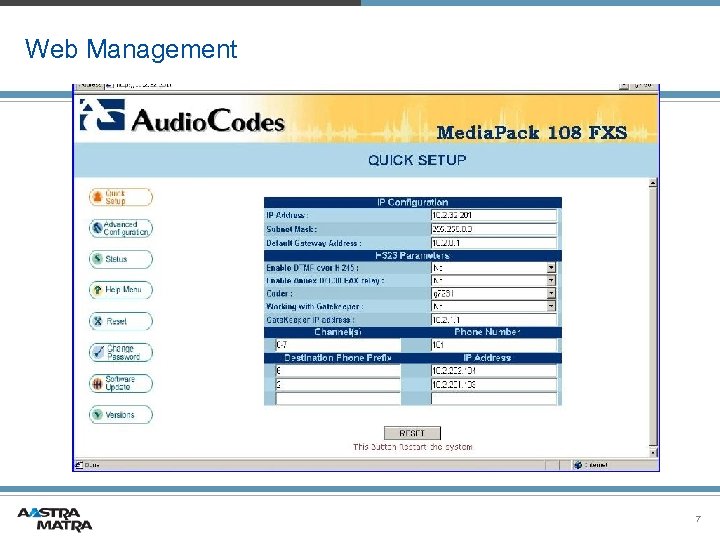Click the empty third Destination Phone Prefix field
Image resolution: width=720 pixels, height=540 pixels.
(x=338, y=398)
